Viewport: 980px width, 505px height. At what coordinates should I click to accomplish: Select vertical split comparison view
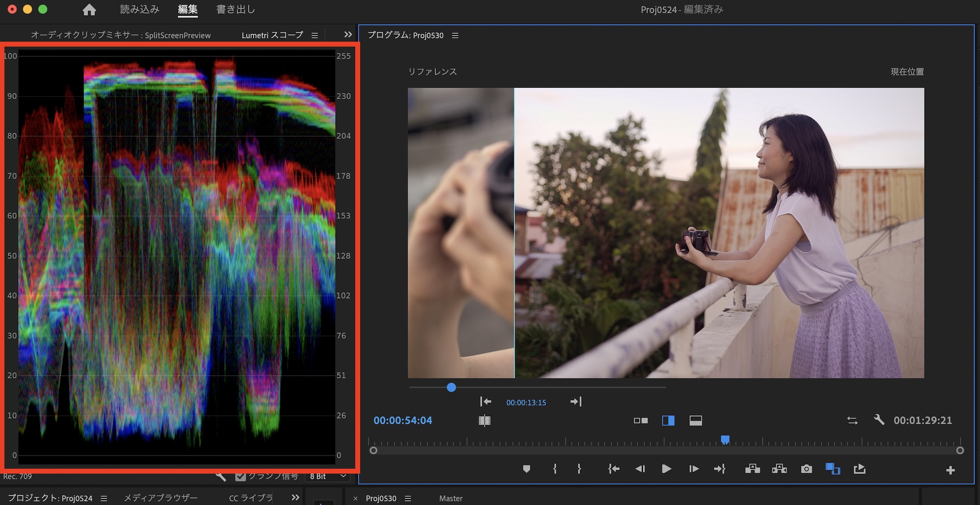(x=668, y=421)
